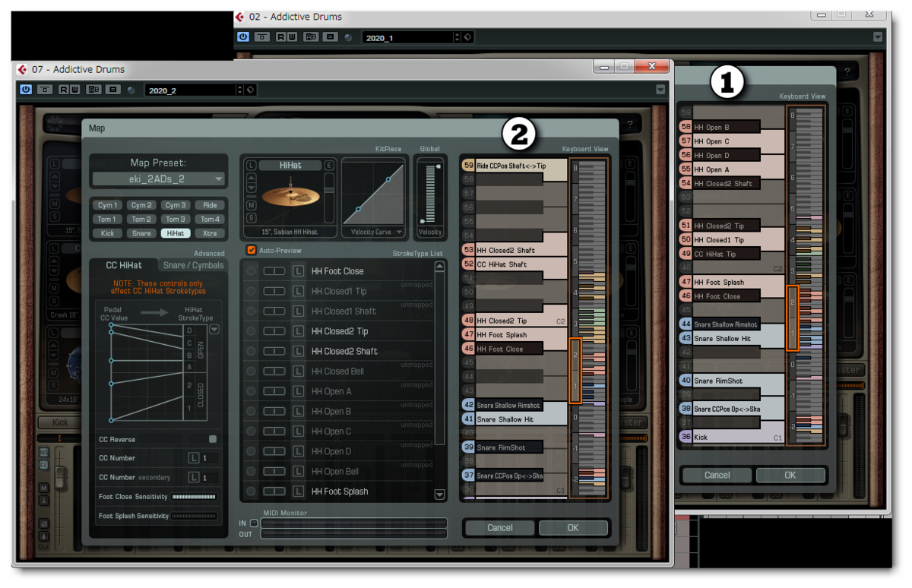Adjust Foot Splash Sensitivity bar
The height and width of the screenshot is (588, 912).
pyautogui.click(x=194, y=516)
